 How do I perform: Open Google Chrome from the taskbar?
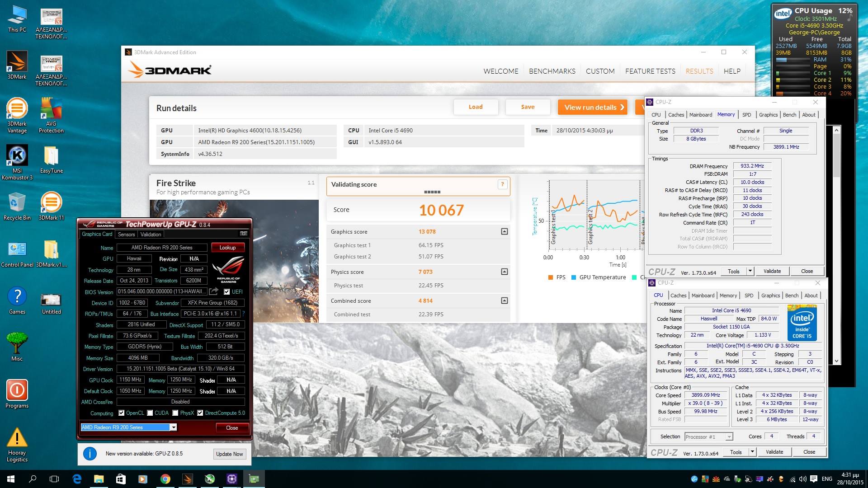coord(165,479)
